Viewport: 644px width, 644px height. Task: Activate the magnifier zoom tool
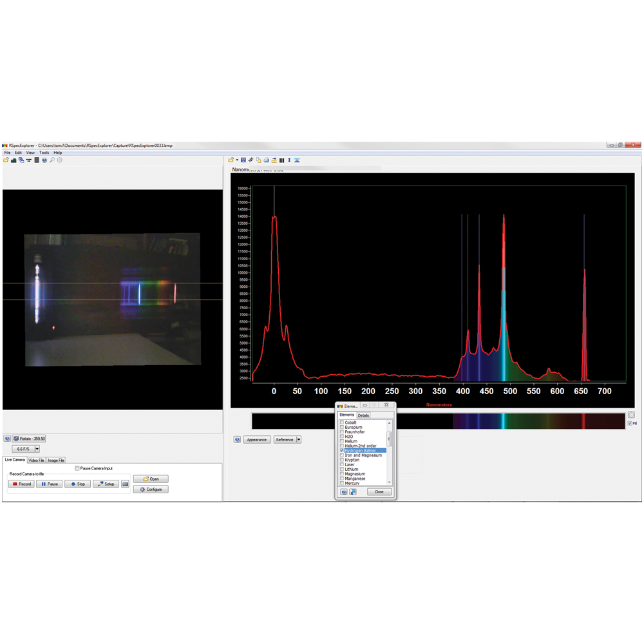tap(52, 160)
